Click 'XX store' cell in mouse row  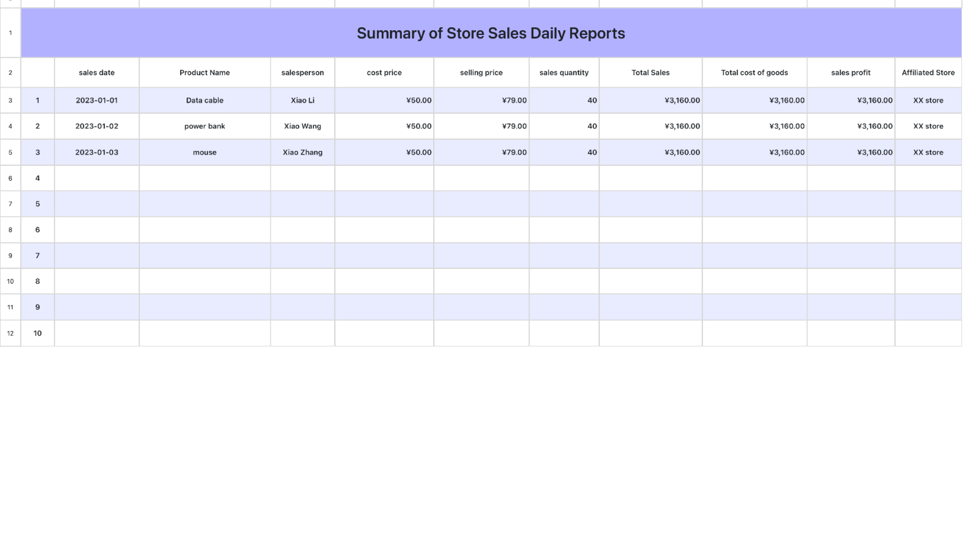click(x=928, y=152)
